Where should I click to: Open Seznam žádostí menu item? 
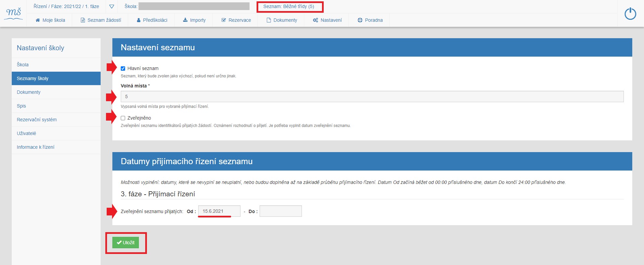(x=101, y=20)
